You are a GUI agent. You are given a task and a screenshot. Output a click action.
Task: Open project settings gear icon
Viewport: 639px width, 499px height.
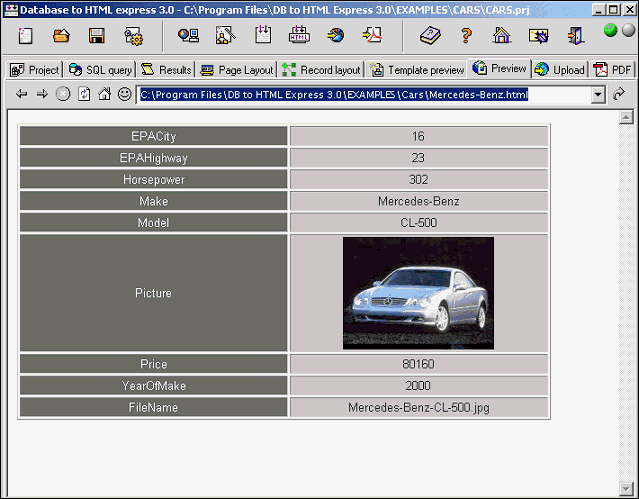pos(133,36)
